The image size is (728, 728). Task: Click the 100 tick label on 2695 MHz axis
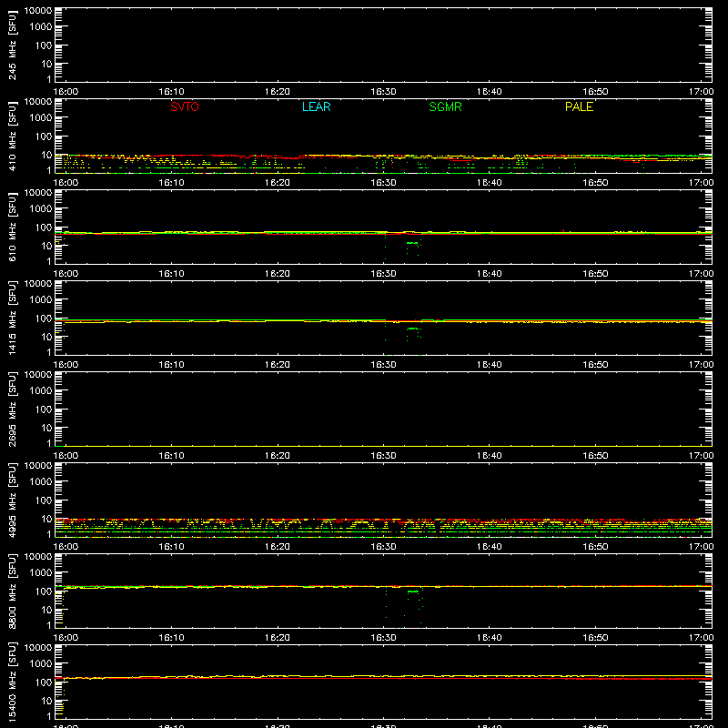[44, 409]
